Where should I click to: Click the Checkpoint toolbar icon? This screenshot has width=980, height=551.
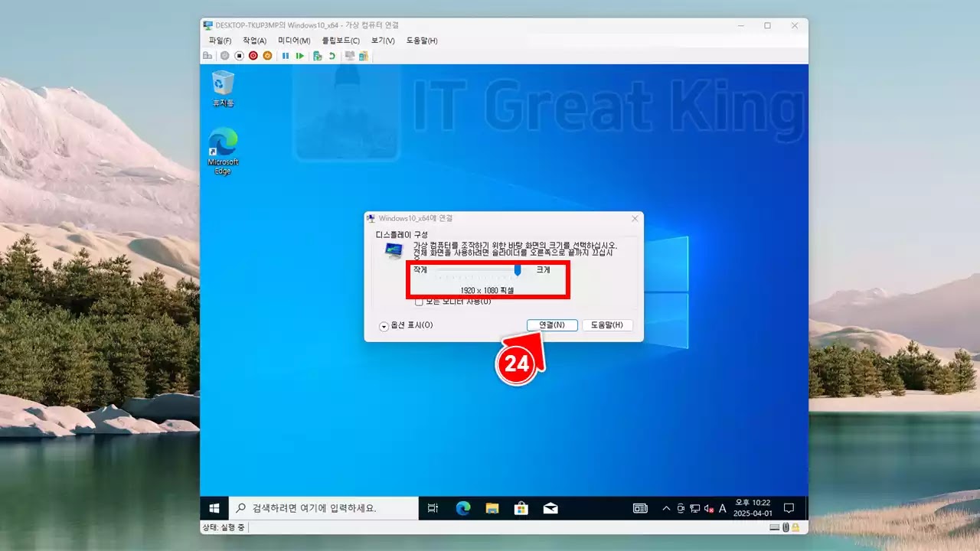(318, 56)
